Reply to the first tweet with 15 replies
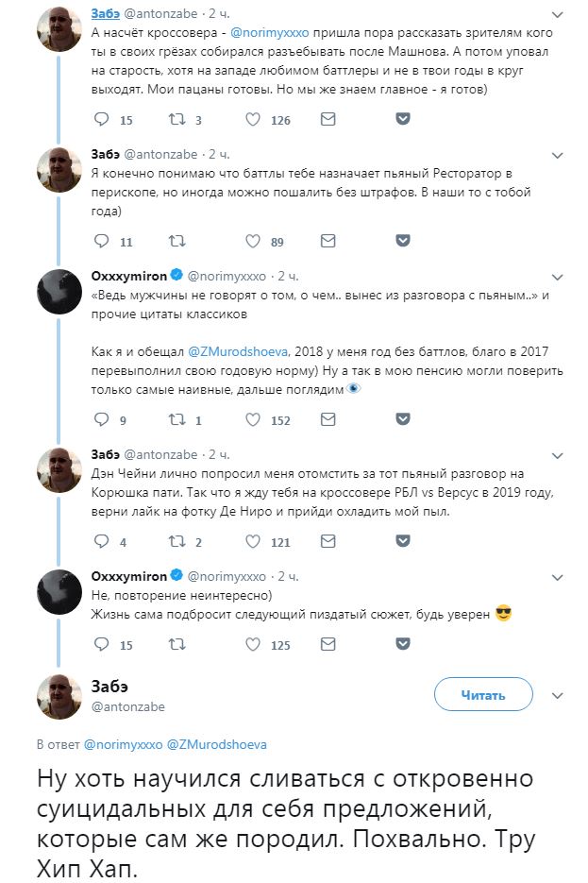Image resolution: width=588 pixels, height=883 pixels. [x=102, y=120]
